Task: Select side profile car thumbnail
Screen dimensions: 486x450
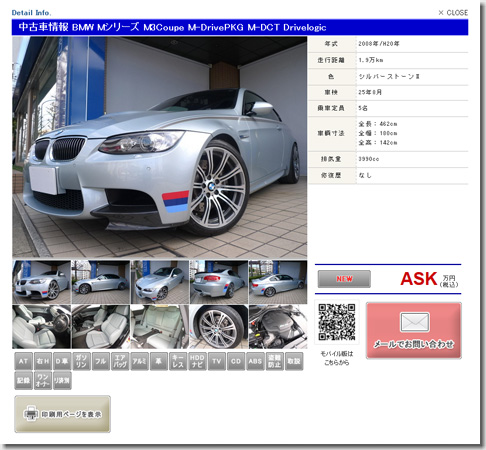Action: point(278,282)
